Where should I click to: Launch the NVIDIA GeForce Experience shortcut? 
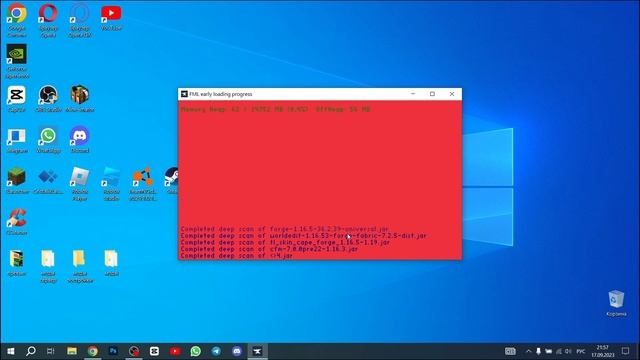click(17, 61)
